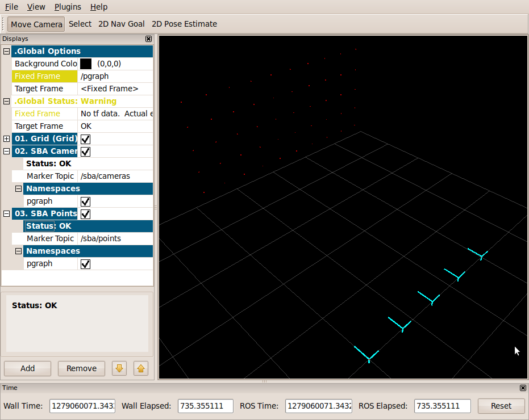Image resolution: width=529 pixels, height=420 pixels.
Task: Choose the 2D Pose Estimate tool
Action: coord(184,24)
